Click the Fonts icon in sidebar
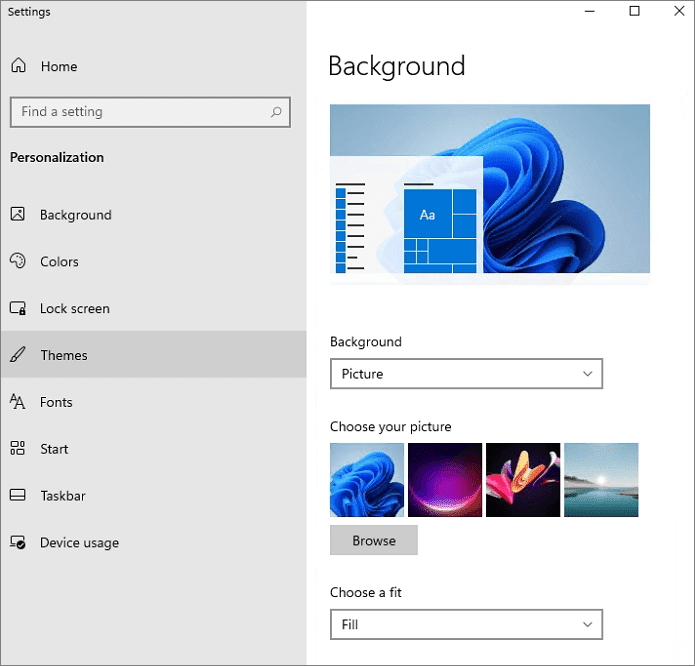 [18, 402]
